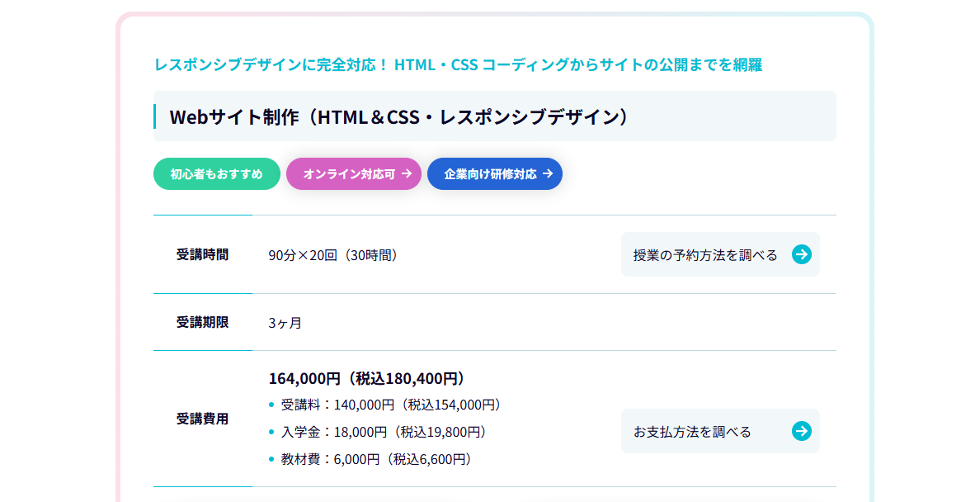Select the 受講費用 row label

coord(202,419)
